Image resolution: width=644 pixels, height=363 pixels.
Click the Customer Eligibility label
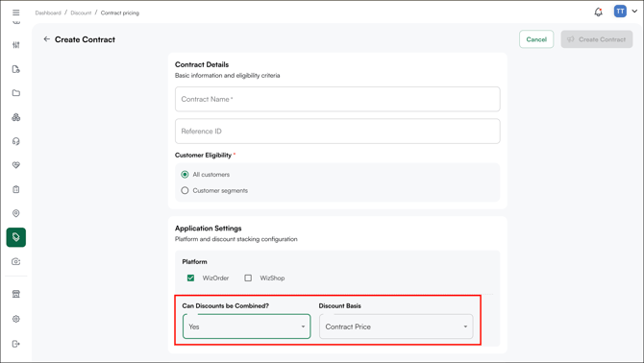[204, 155]
